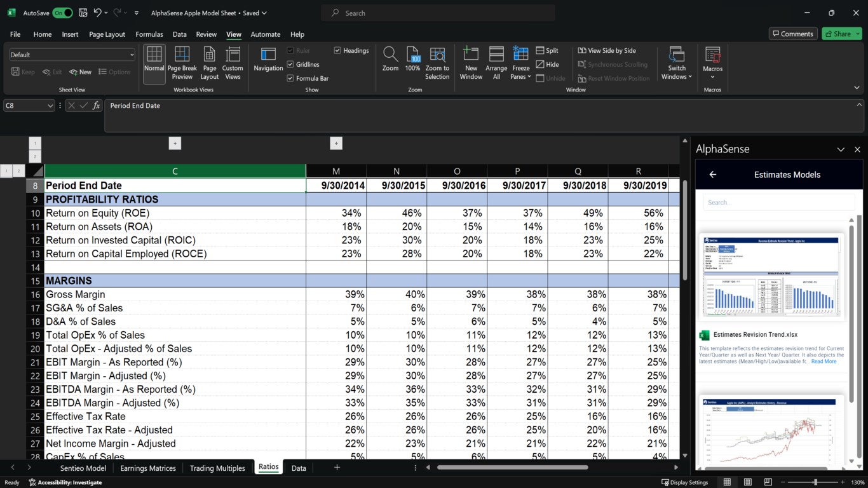Select the Trading Multiples sheet tab
868x488 pixels.
click(217, 468)
